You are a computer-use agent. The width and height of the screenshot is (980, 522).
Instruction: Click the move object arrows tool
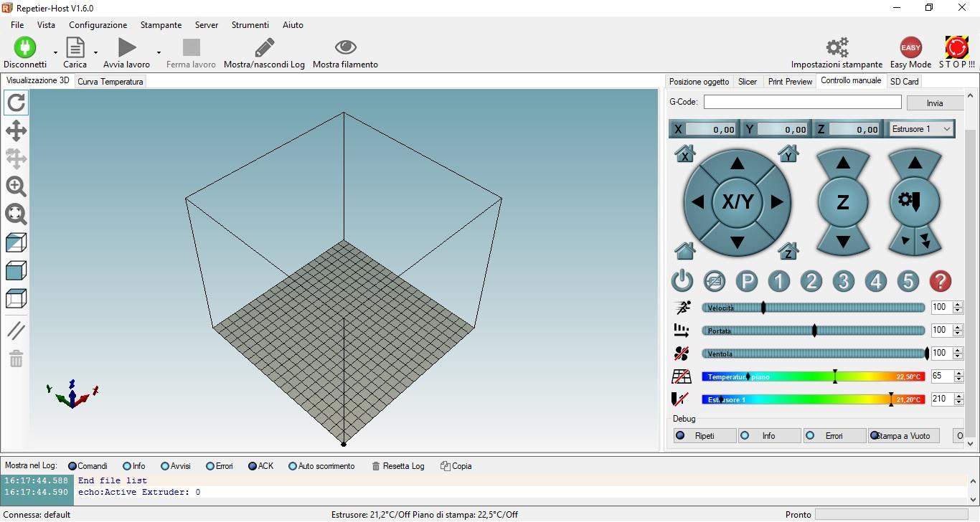pos(16,130)
